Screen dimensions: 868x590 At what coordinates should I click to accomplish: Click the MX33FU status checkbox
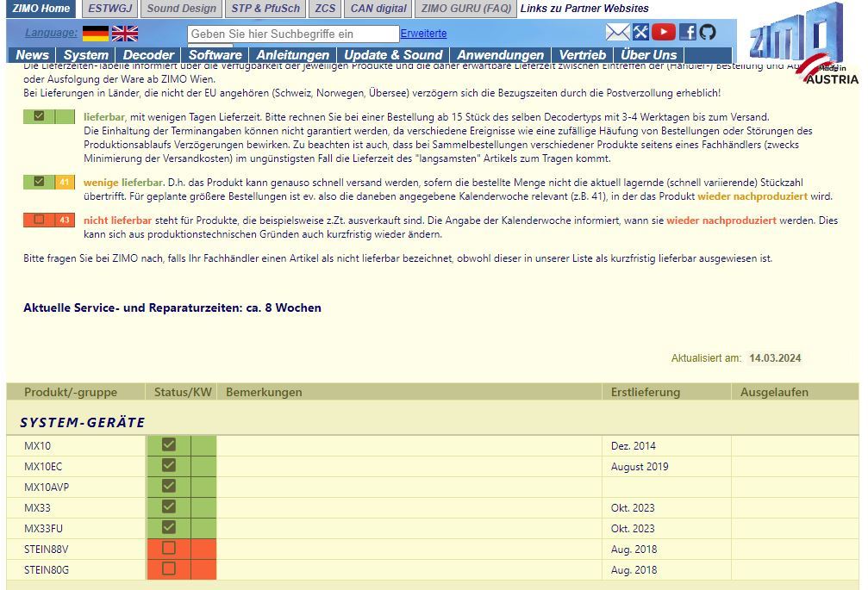tap(169, 527)
